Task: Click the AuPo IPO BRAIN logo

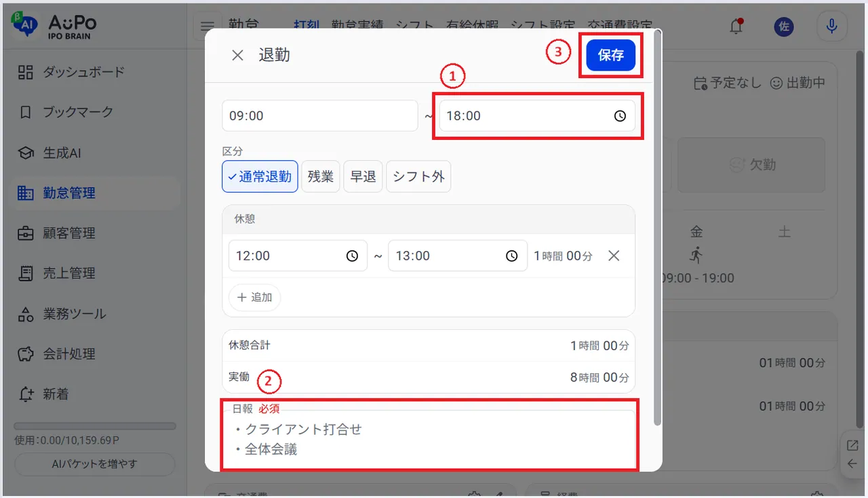Action: pyautogui.click(x=54, y=26)
